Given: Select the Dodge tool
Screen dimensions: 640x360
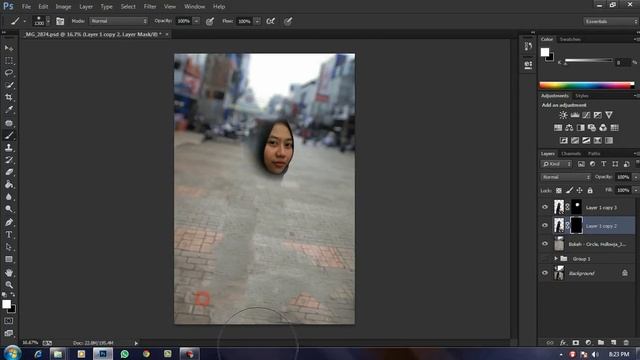Looking at the screenshot, I should tap(9, 209).
